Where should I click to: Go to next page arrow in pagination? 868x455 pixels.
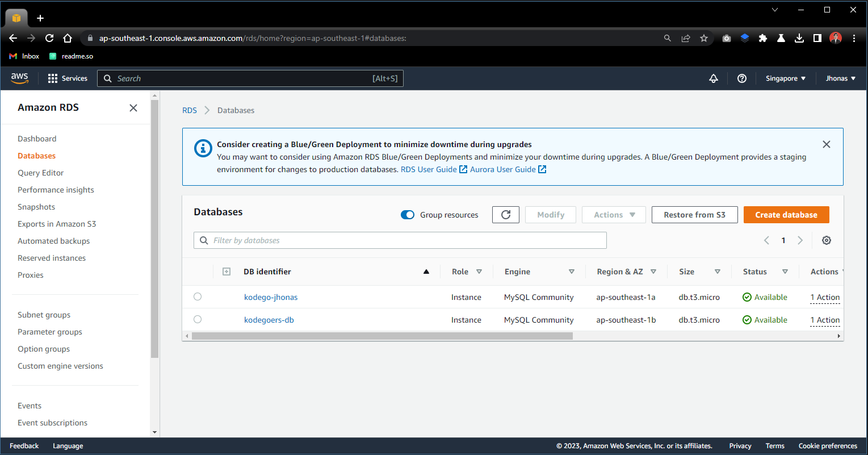800,240
